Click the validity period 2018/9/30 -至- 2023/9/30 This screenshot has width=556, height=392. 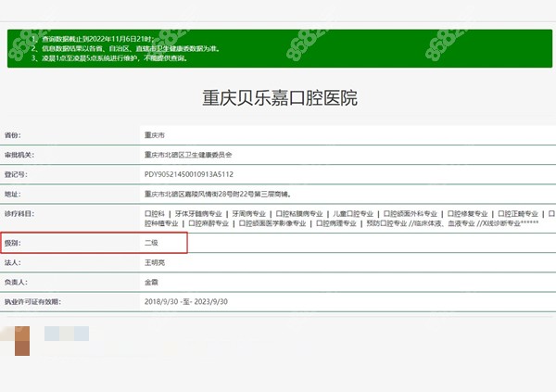tap(186, 302)
